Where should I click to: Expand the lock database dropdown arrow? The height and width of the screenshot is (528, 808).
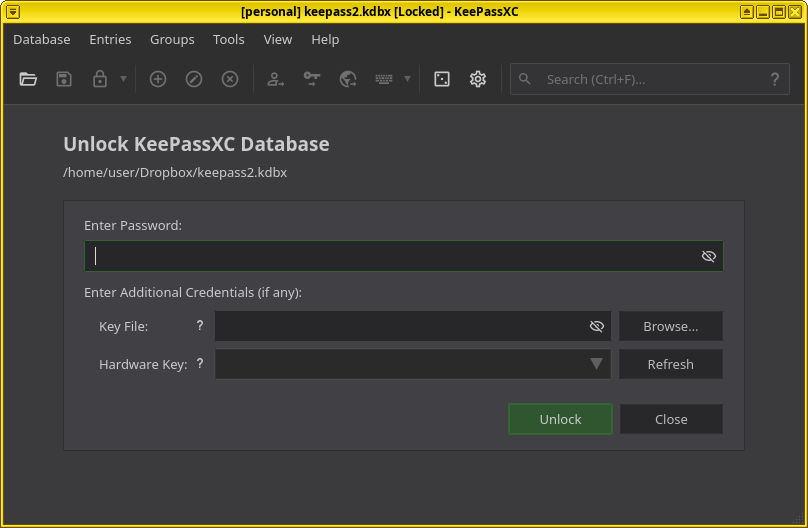click(123, 79)
